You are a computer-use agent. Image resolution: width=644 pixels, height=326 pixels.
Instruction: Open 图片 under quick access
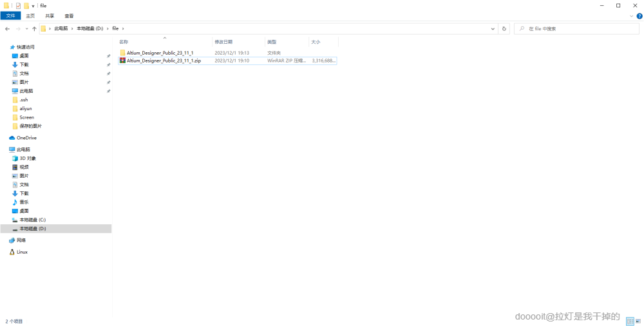click(24, 82)
